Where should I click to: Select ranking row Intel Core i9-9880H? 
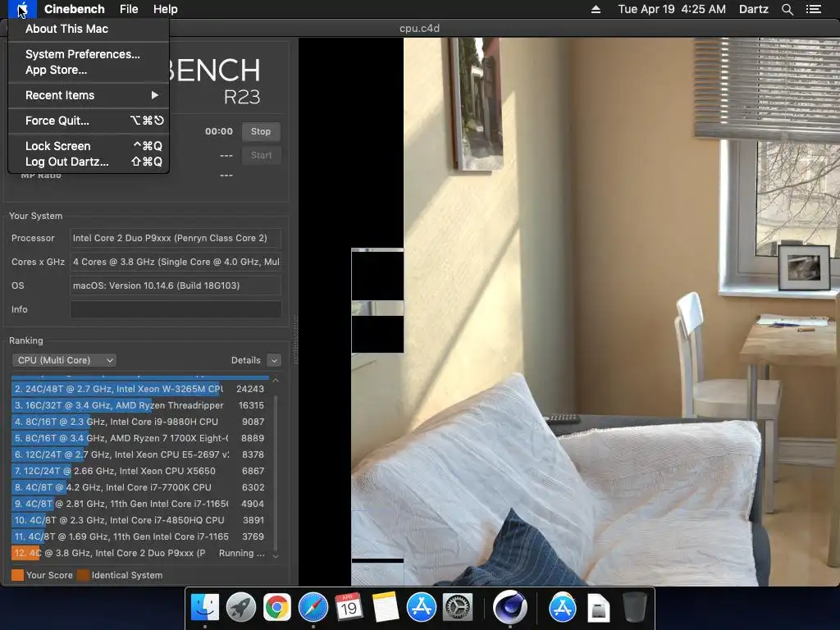[139, 422]
